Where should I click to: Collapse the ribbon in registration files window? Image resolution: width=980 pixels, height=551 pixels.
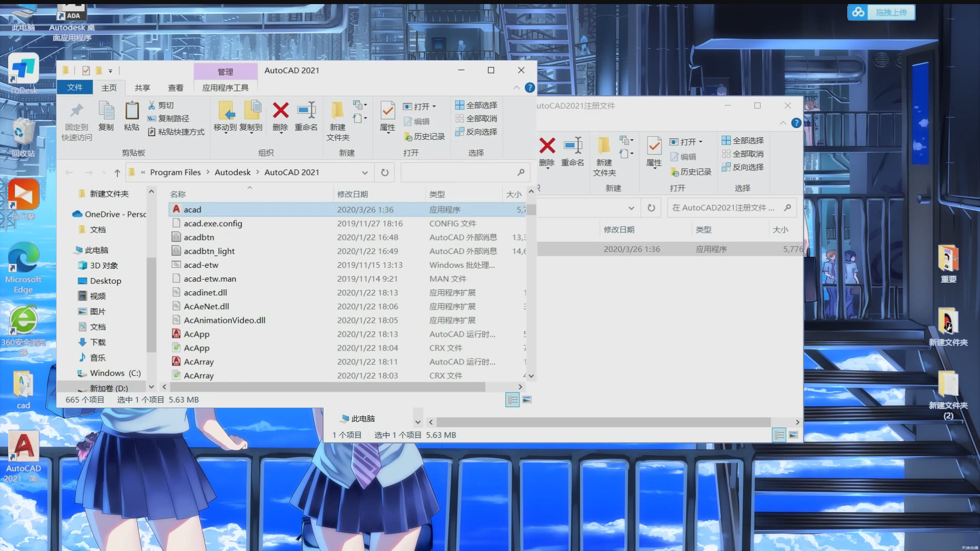783,123
